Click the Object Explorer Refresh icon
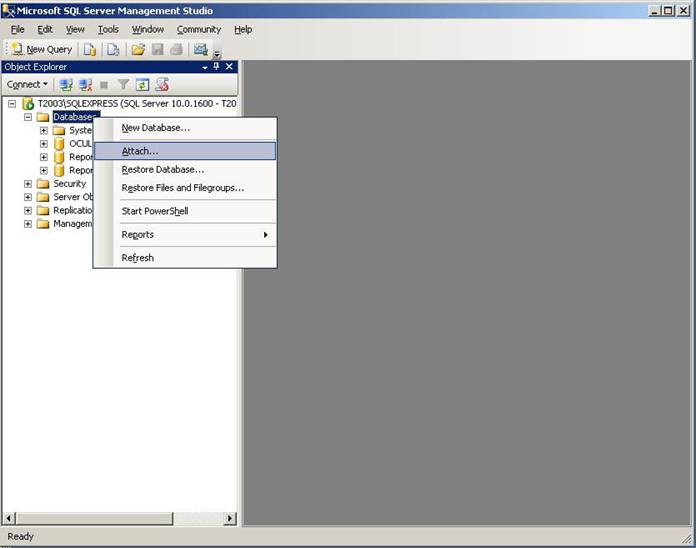696x548 pixels. click(142, 84)
